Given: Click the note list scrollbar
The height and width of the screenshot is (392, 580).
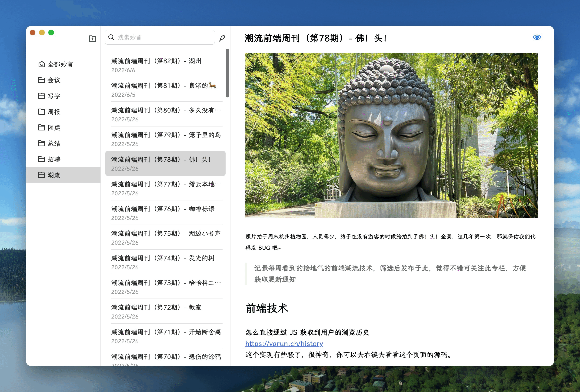Looking at the screenshot, I should 227,73.
